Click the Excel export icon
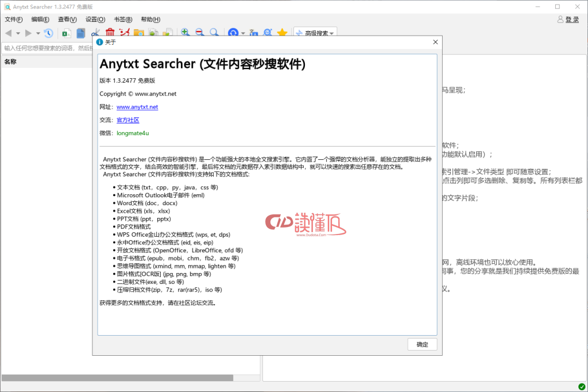The width and height of the screenshot is (588, 392). [x=67, y=33]
